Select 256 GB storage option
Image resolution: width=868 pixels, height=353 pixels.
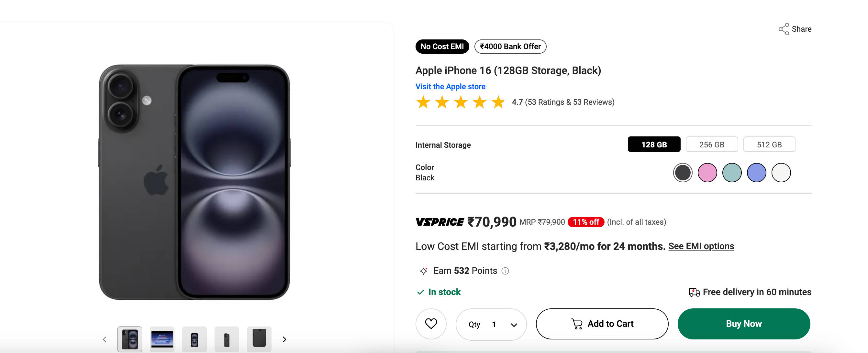click(711, 144)
